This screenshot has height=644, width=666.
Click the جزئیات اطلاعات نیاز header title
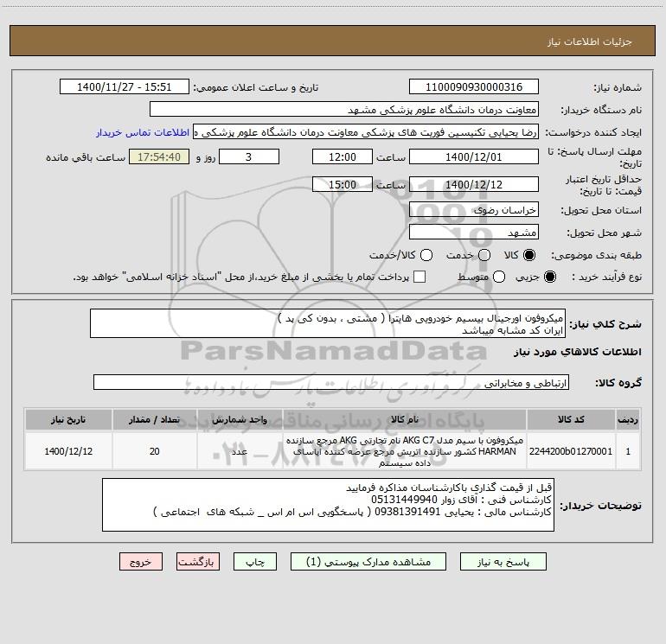click(x=590, y=41)
